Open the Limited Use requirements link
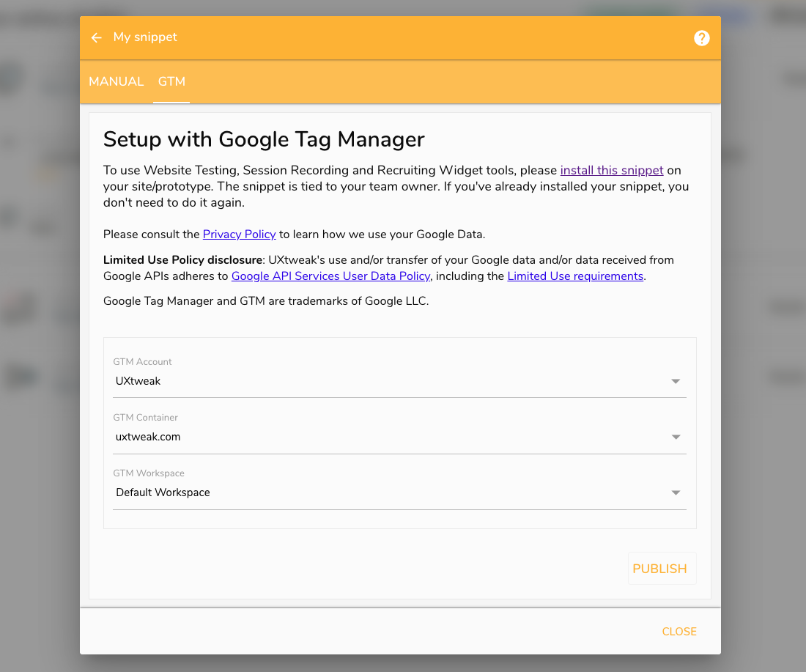 tap(575, 276)
